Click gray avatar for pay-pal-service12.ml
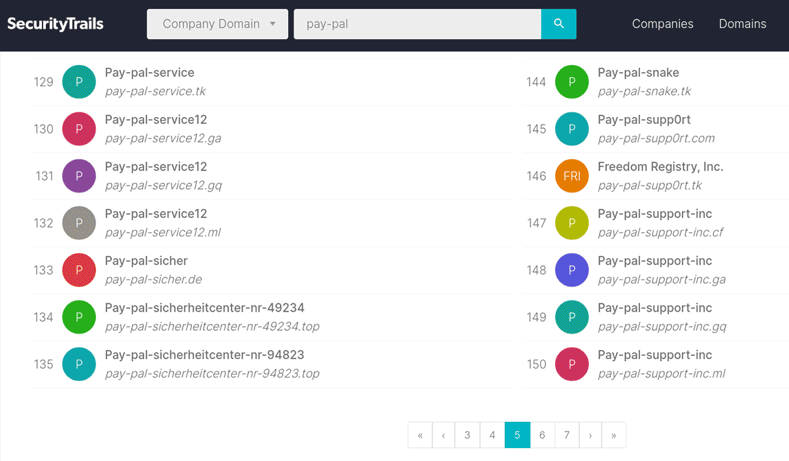 (x=79, y=223)
